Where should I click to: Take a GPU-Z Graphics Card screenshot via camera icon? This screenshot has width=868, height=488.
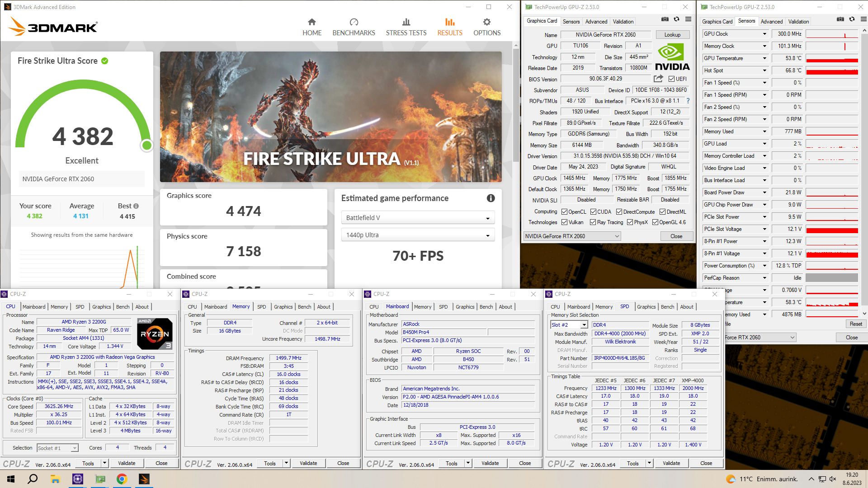[665, 19]
